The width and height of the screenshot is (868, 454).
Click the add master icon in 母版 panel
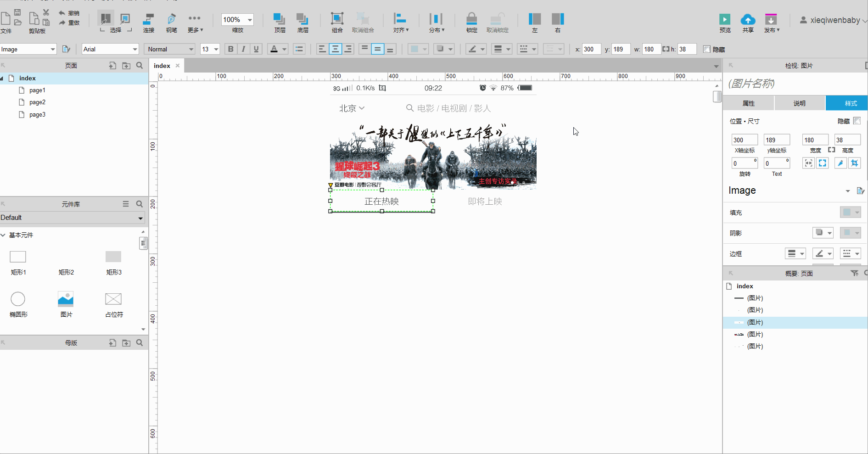112,343
